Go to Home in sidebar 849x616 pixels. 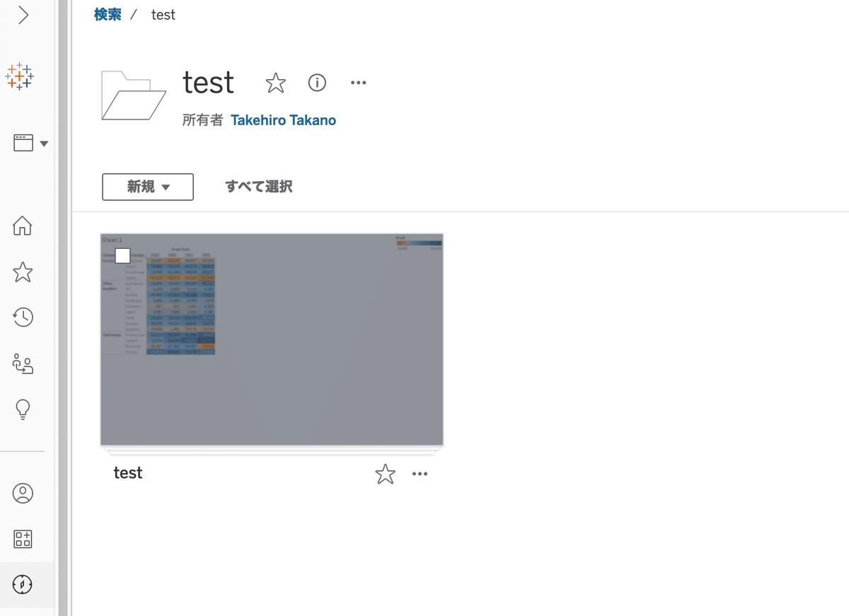(x=23, y=226)
